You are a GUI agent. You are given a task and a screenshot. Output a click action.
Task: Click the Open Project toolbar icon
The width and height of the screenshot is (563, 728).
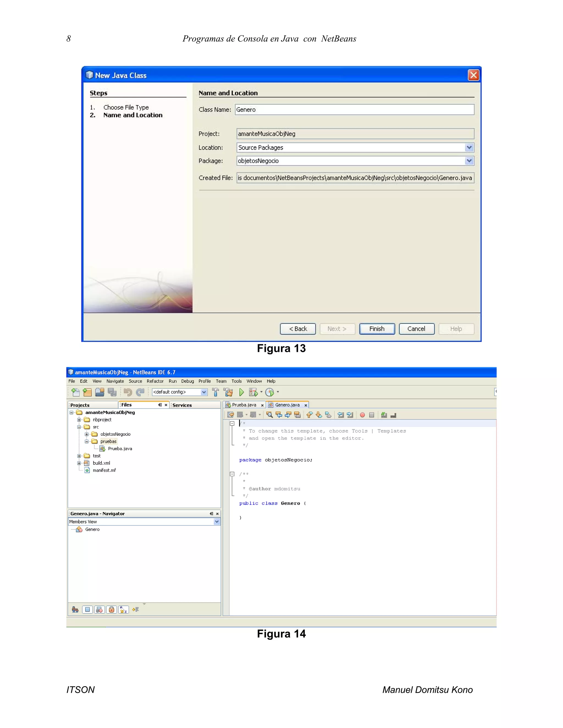(100, 392)
